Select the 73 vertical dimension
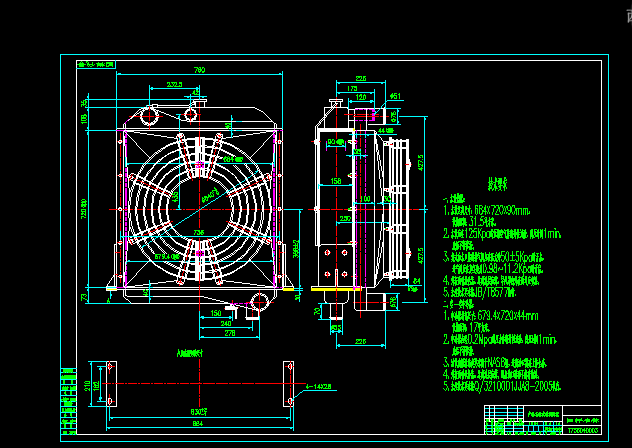The image size is (632, 448). click(x=84, y=297)
